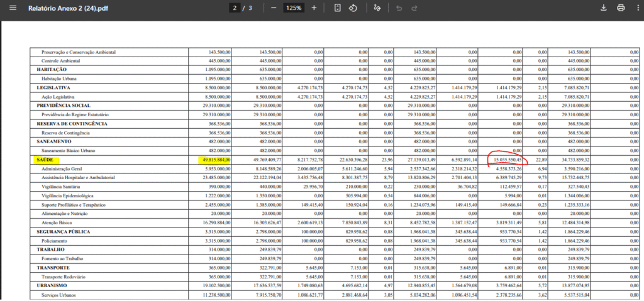Click the current page number field

(x=235, y=8)
